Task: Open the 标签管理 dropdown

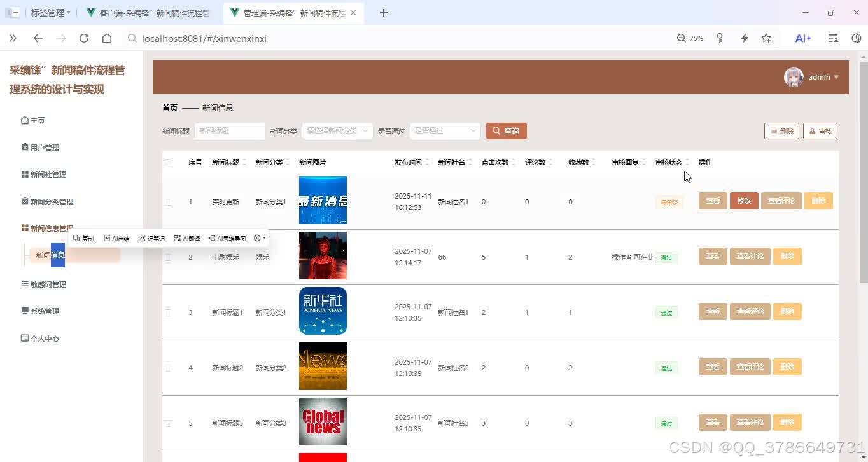Action: point(51,13)
